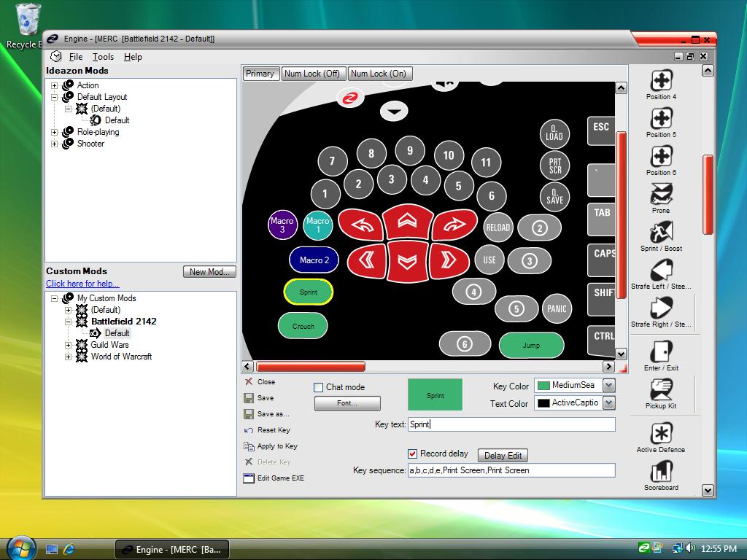The width and height of the screenshot is (747, 560).
Task: Choose the Strafe Left action icon
Action: (661, 270)
